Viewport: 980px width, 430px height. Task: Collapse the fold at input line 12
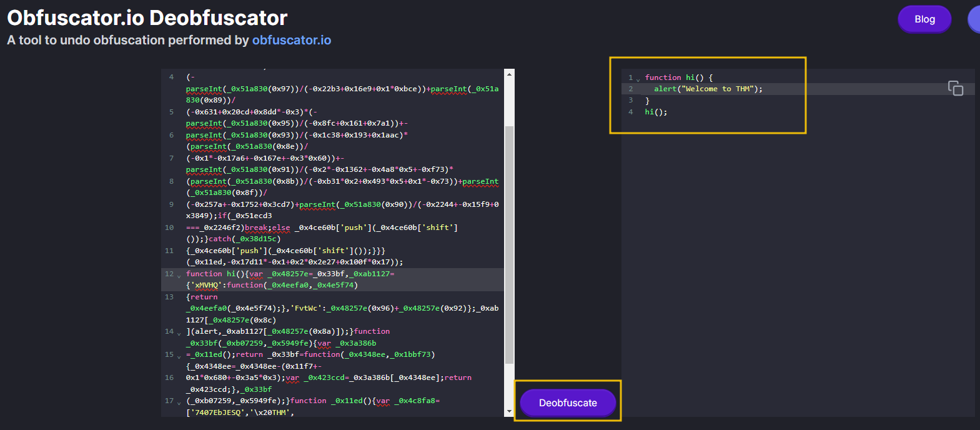179,275
